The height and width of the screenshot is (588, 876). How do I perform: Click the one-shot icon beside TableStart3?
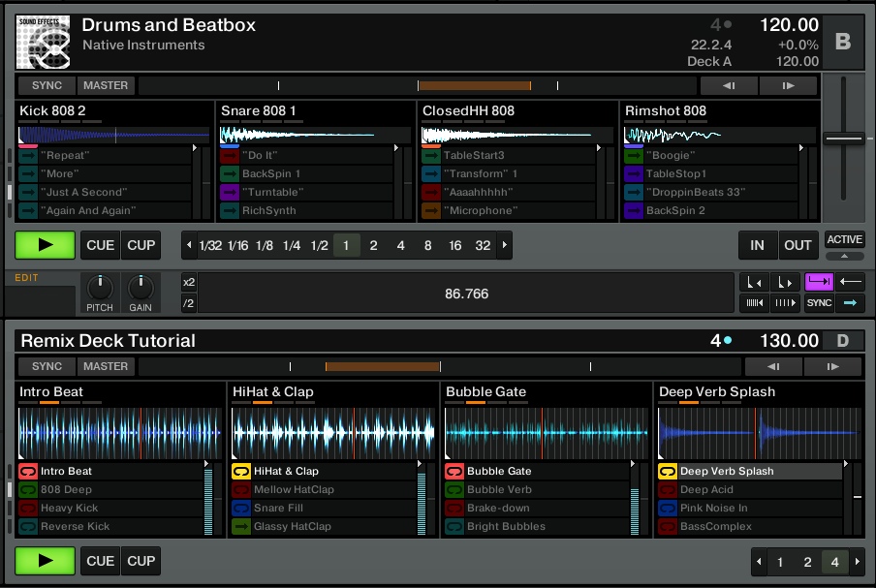click(431, 155)
